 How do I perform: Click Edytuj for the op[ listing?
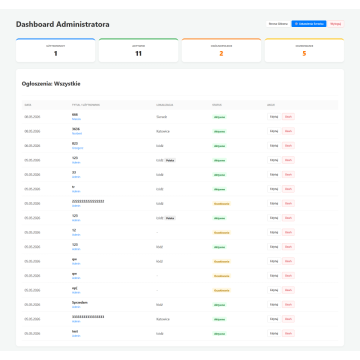(274, 290)
